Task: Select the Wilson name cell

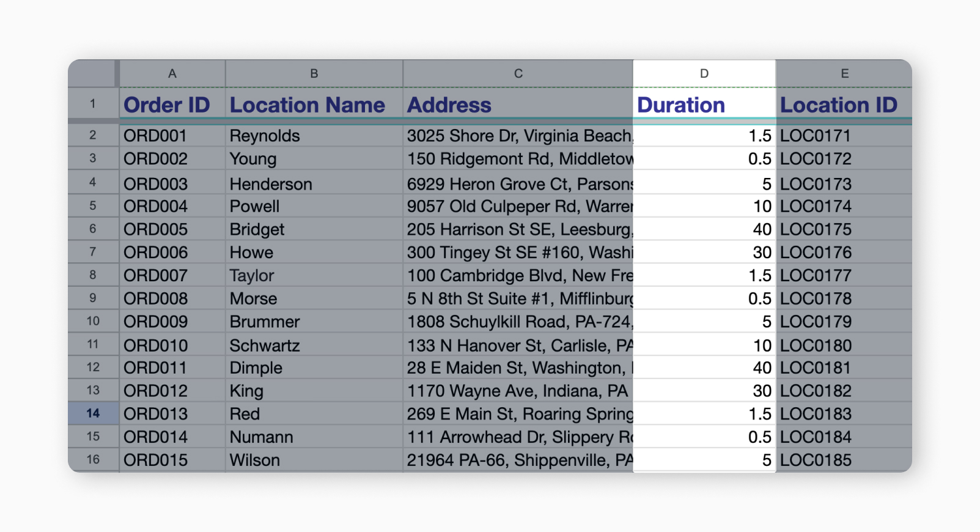Action: (x=314, y=460)
